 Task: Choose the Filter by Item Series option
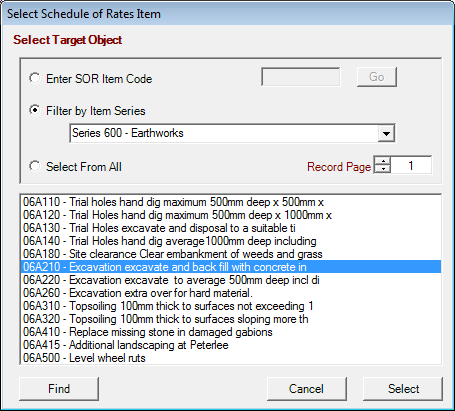click(x=35, y=111)
